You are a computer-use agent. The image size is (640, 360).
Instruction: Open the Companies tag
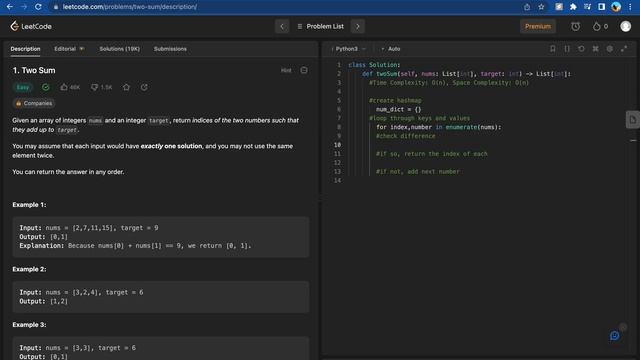click(x=34, y=103)
